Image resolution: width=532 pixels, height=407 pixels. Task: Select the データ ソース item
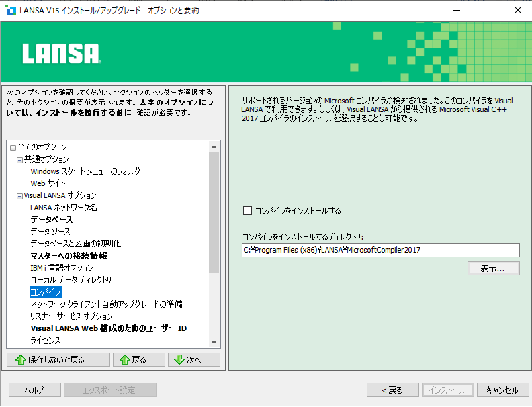(x=50, y=232)
